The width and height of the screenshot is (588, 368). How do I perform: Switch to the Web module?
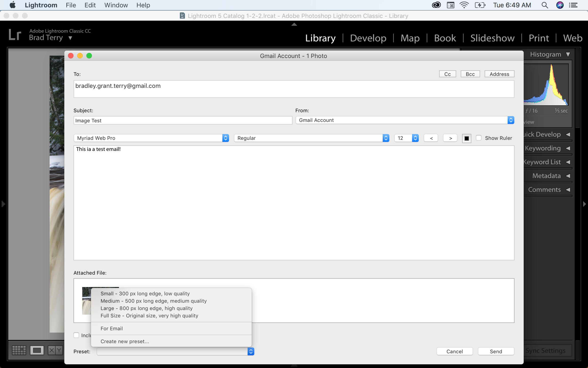pos(573,38)
